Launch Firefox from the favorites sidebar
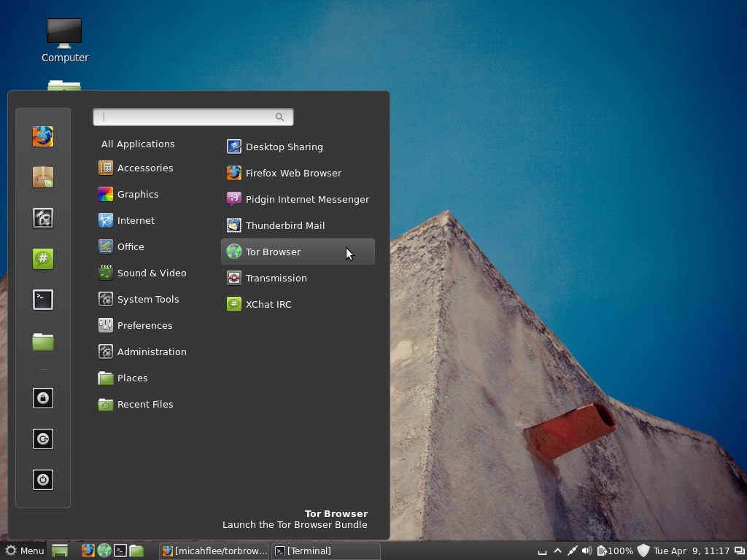The width and height of the screenshot is (747, 560). [x=42, y=136]
